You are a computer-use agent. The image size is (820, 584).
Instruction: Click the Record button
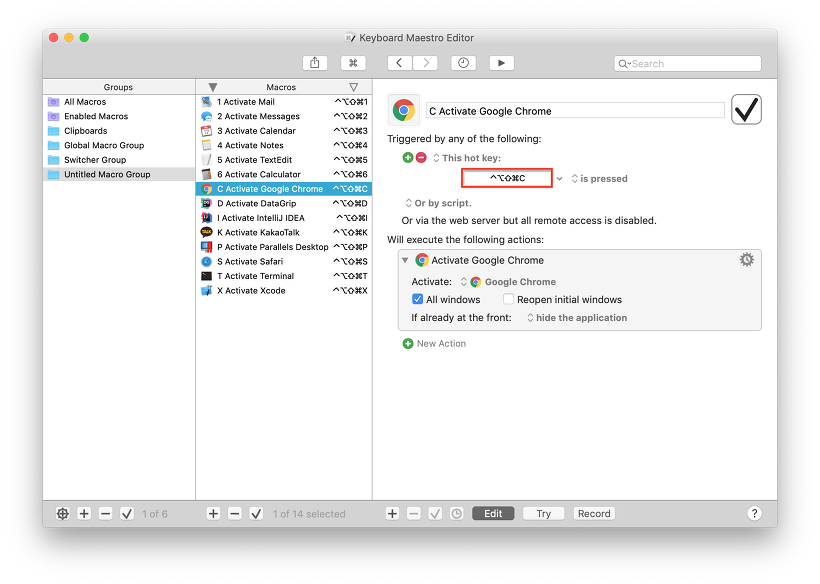coord(594,513)
